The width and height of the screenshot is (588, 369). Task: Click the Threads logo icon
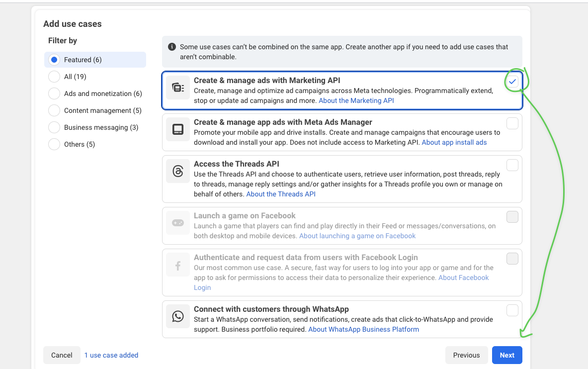(x=178, y=171)
